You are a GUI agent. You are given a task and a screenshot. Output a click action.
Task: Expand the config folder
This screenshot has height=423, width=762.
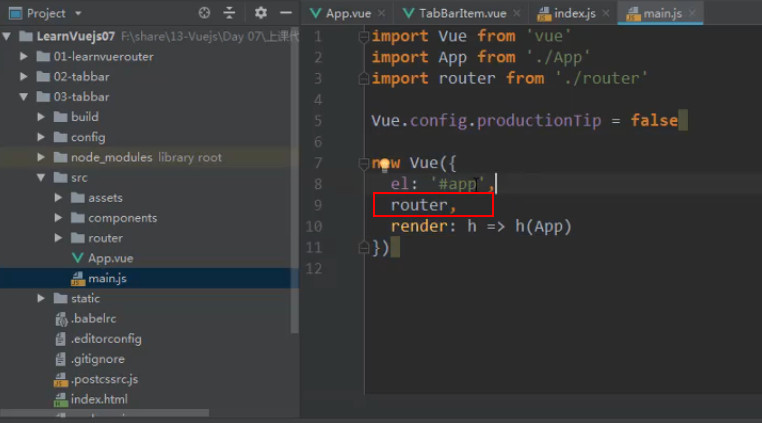41,137
